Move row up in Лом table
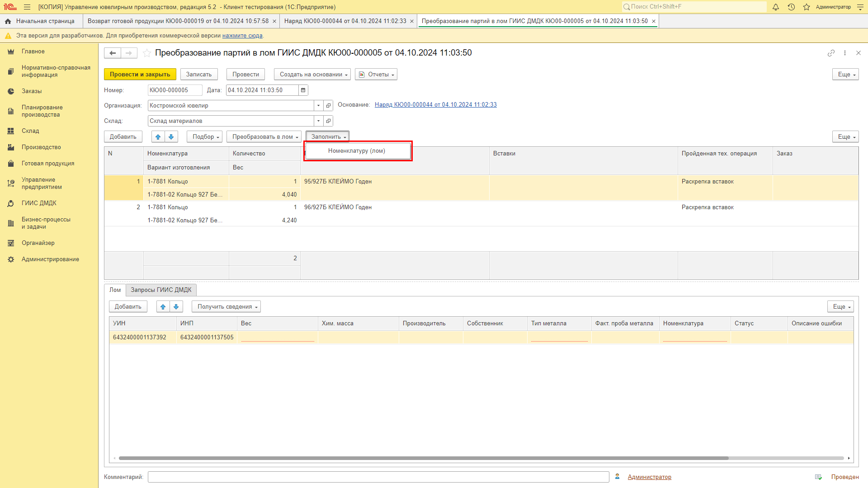Screen dimensions: 868x488 tap(163, 307)
